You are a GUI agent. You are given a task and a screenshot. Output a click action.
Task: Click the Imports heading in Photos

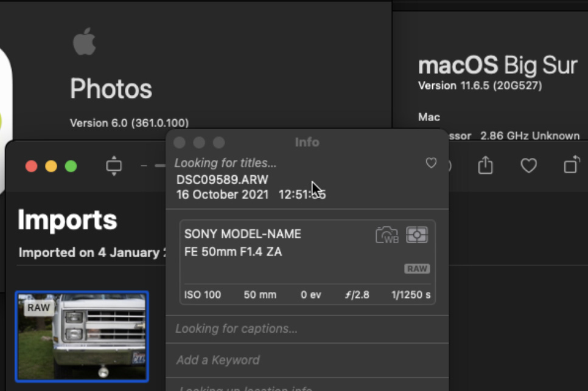pos(68,220)
